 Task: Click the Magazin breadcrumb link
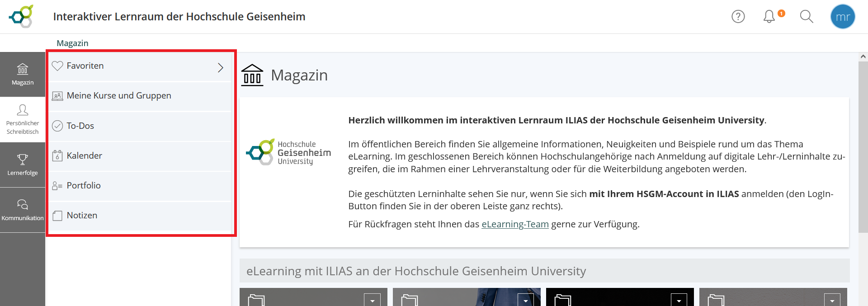(x=72, y=43)
